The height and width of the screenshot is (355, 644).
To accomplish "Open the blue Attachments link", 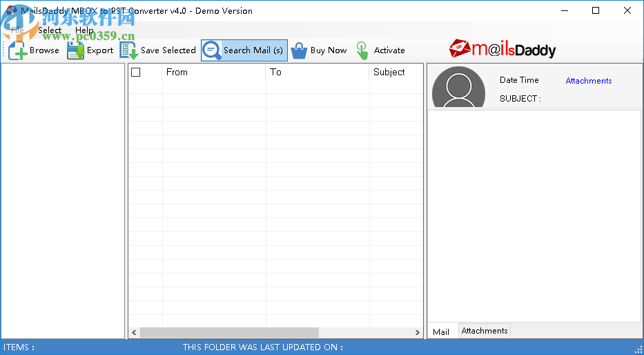I will click(589, 81).
